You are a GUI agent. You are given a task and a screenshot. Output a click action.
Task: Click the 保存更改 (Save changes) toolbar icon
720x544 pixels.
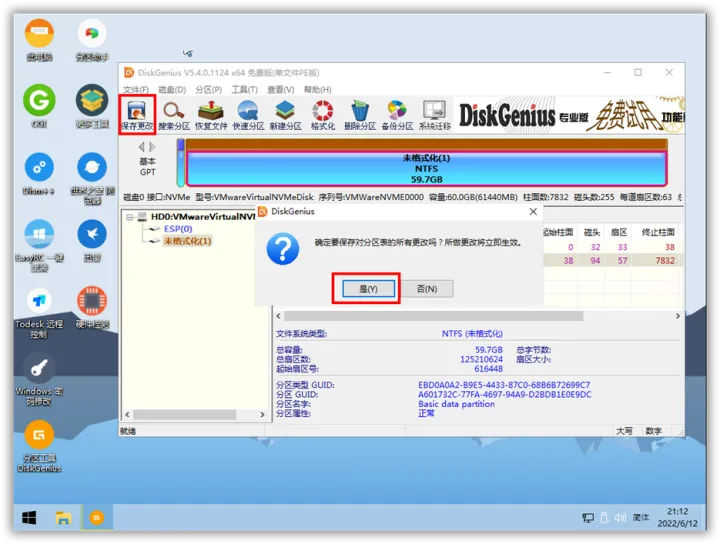coord(137,115)
